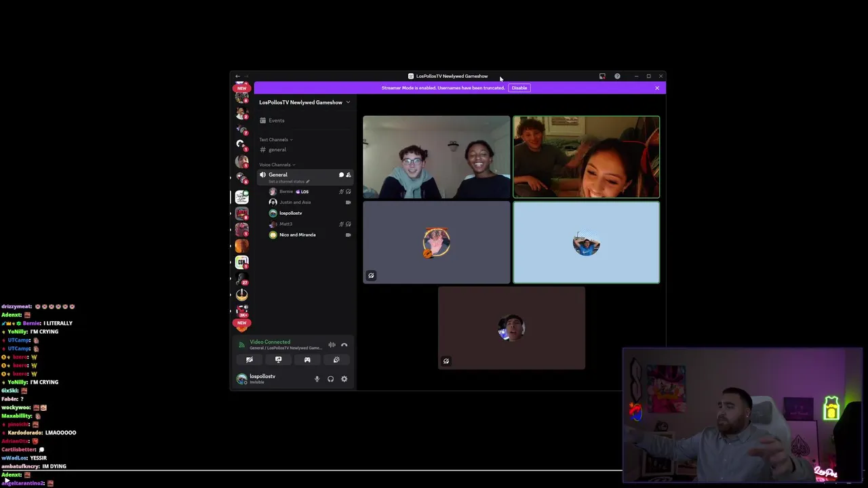The height and width of the screenshot is (488, 868).
Task: Open the lospollostv user profile panel
Action: click(256, 379)
